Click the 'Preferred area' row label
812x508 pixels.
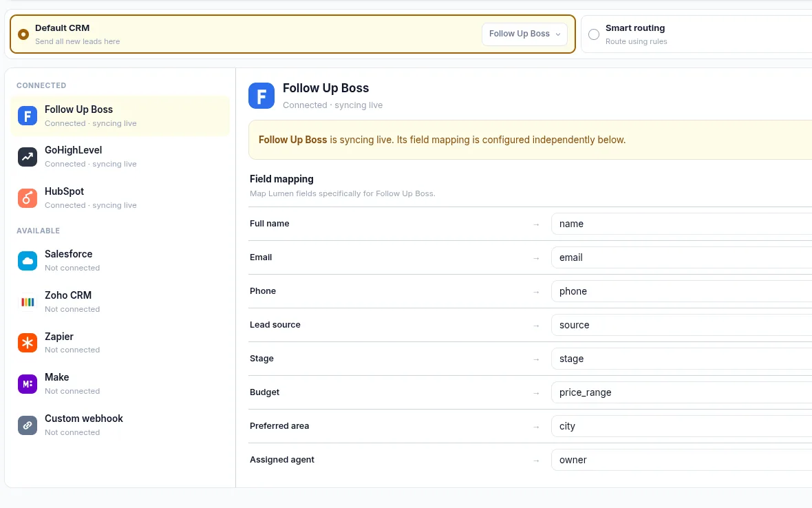(279, 425)
